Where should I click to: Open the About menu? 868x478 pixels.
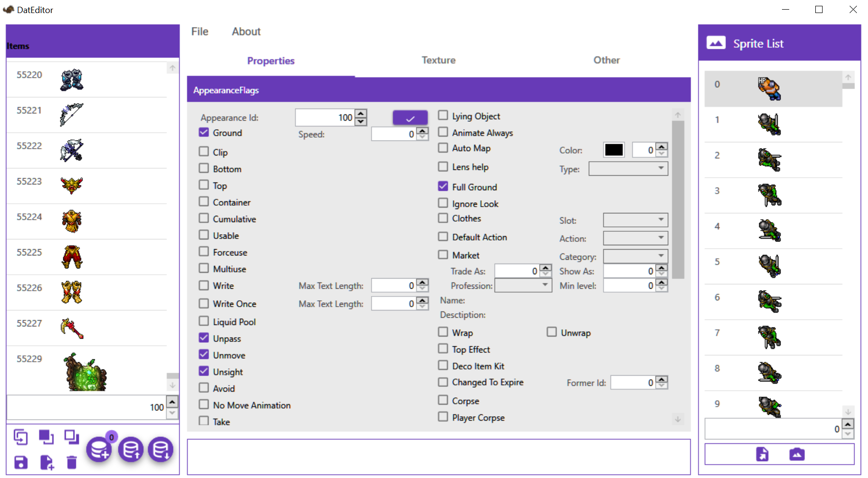pos(246,31)
